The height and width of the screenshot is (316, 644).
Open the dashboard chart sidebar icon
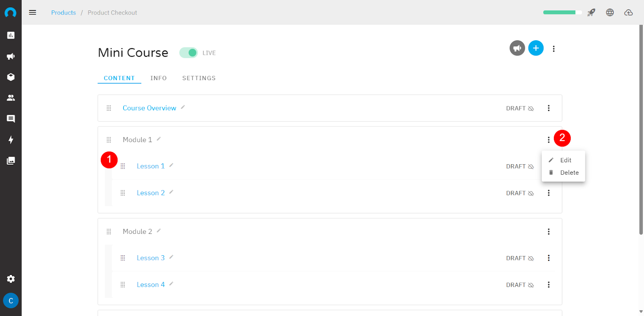click(11, 35)
